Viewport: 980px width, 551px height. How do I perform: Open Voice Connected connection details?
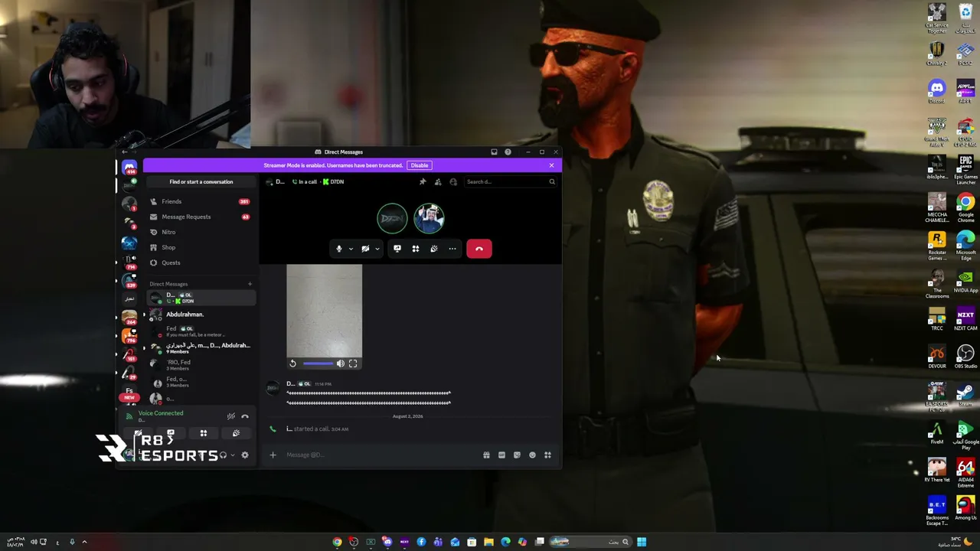point(161,413)
